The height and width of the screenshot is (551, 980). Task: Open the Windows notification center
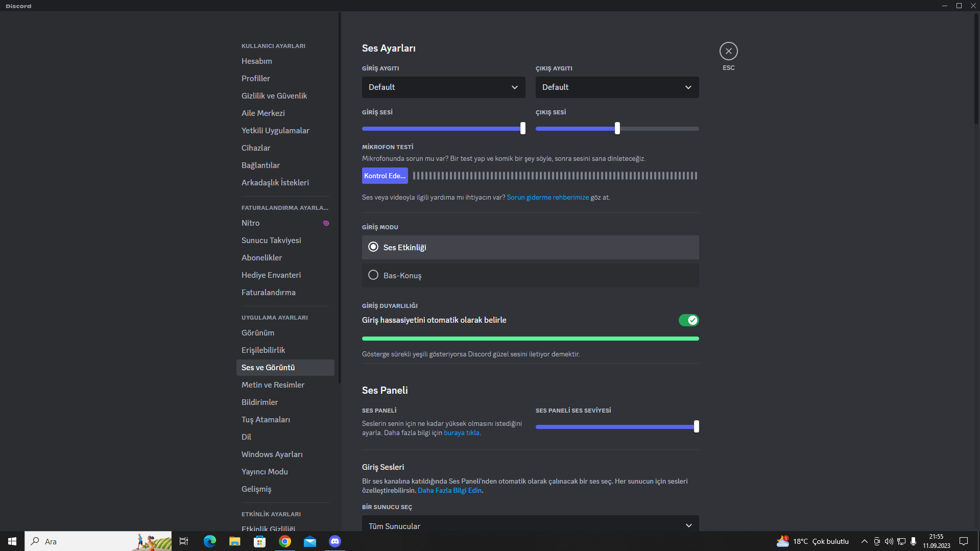click(x=964, y=541)
